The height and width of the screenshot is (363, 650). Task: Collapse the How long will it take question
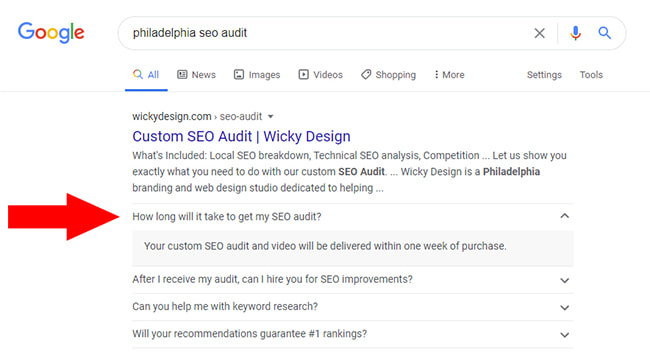tap(352, 217)
